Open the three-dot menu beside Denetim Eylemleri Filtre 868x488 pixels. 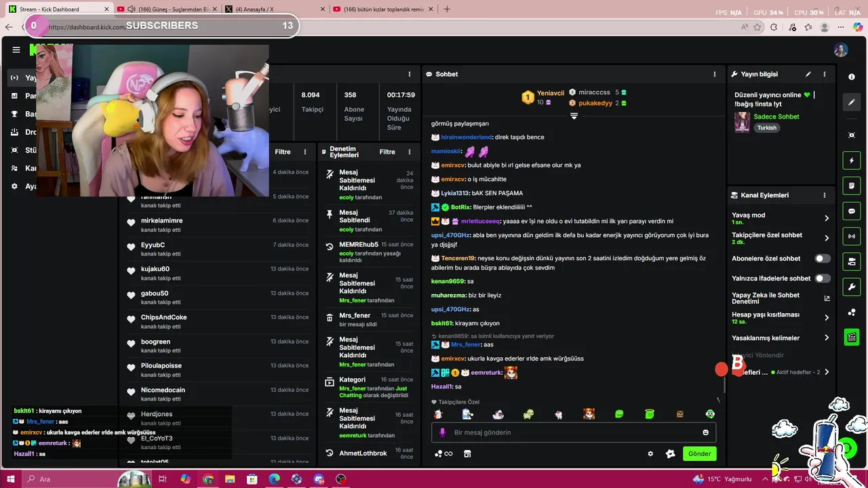point(409,152)
